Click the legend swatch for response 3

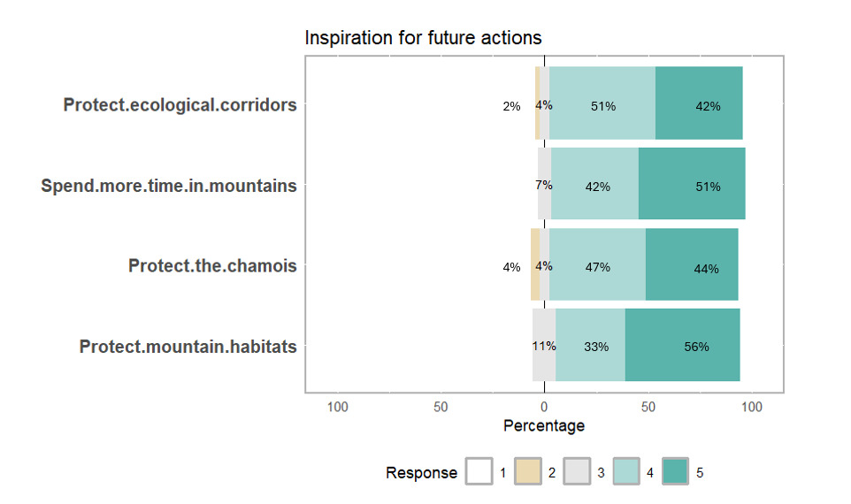click(577, 472)
